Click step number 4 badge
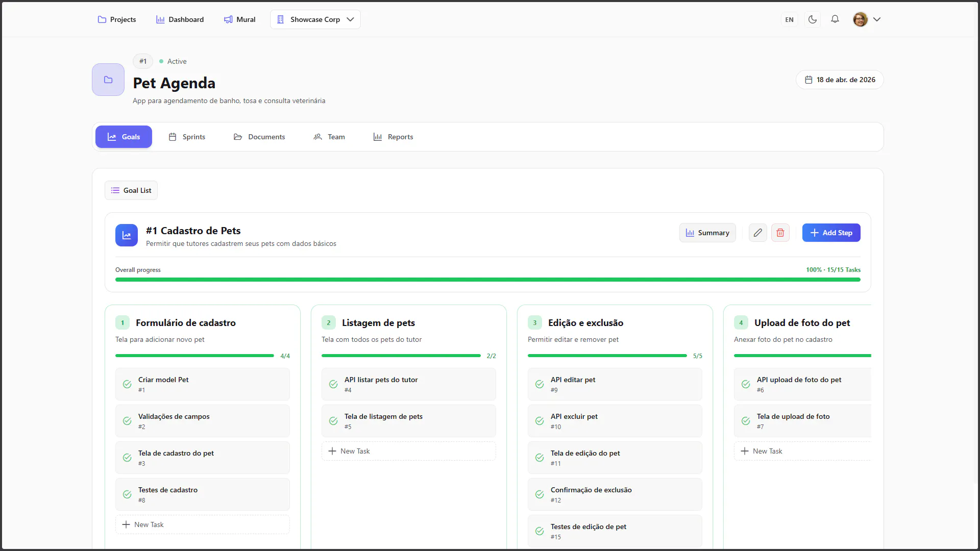This screenshot has height=551, width=980. [741, 322]
